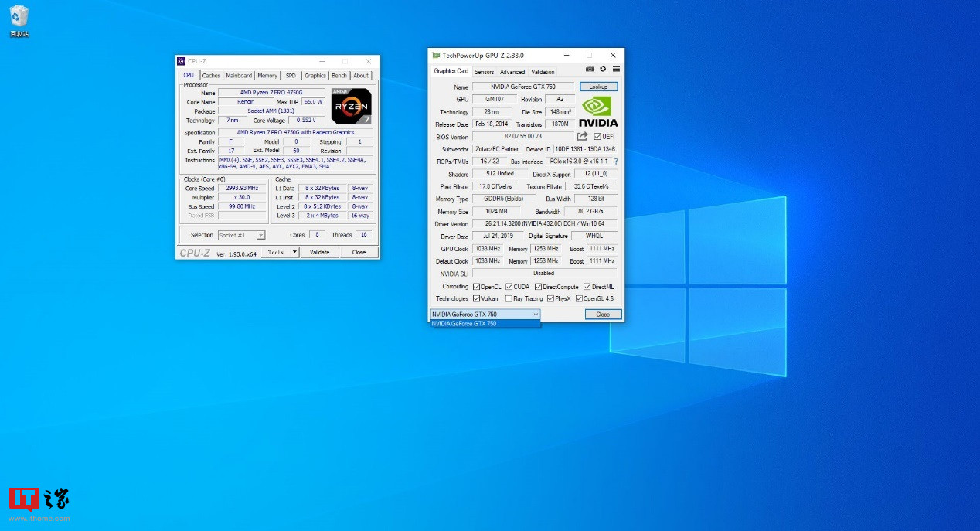This screenshot has height=531, width=980.
Task: Expand the GPU selection dropdown in GPU-Z
Action: point(485,315)
